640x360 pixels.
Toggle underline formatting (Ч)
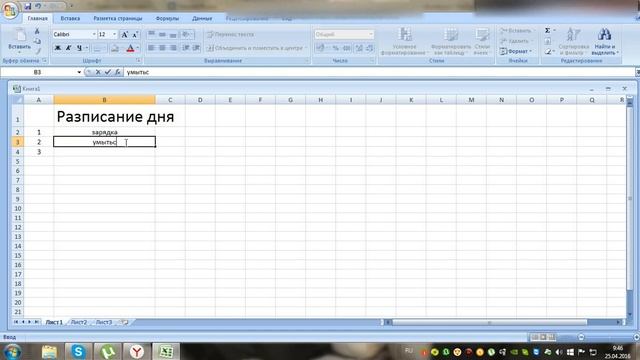point(79,48)
